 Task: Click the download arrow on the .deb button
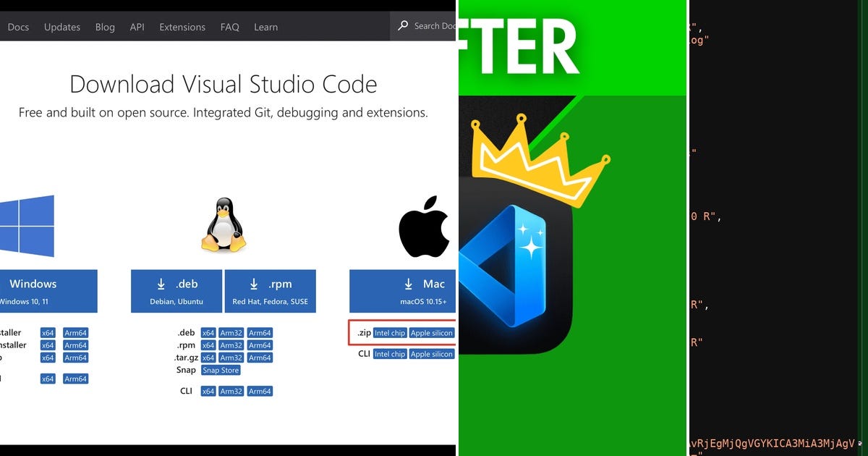[x=161, y=283]
